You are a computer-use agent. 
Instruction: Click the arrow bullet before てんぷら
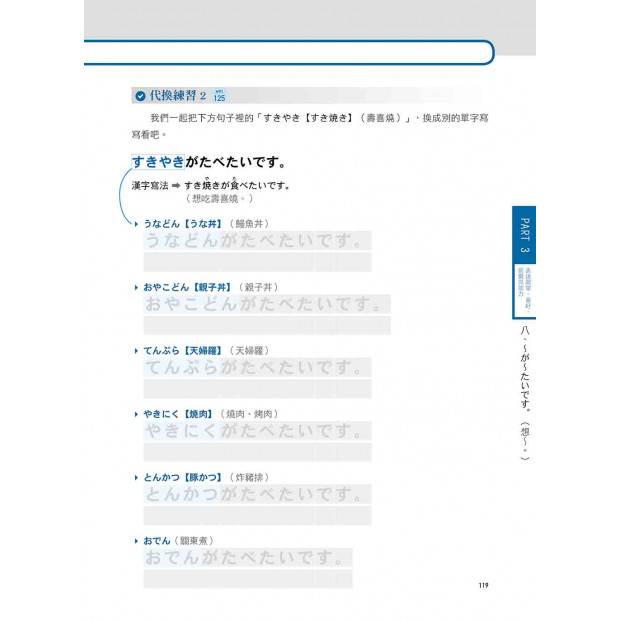point(136,351)
